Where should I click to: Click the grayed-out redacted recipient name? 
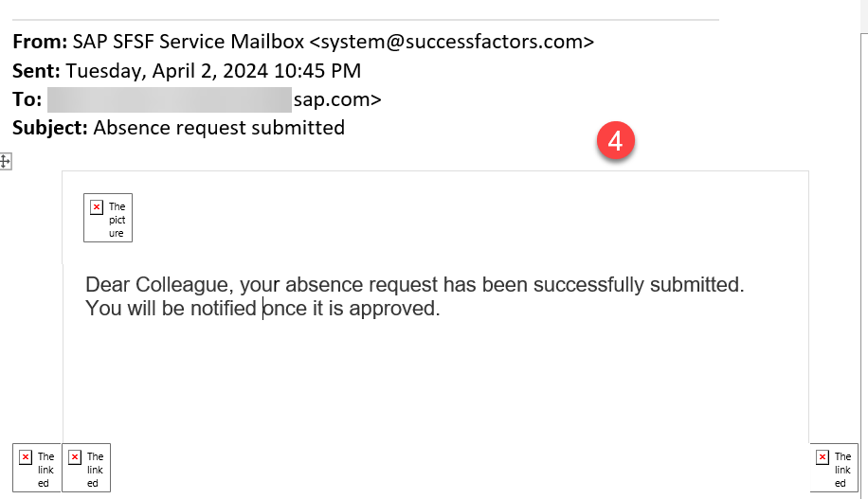[170, 99]
